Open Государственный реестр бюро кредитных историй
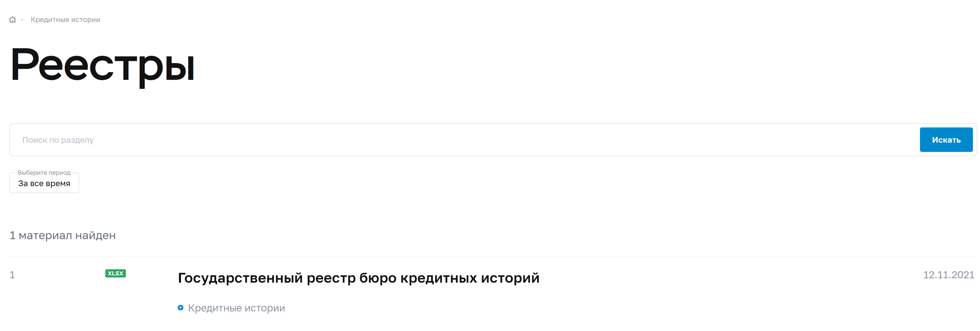This screenshot has height=331, width=980. (x=358, y=278)
